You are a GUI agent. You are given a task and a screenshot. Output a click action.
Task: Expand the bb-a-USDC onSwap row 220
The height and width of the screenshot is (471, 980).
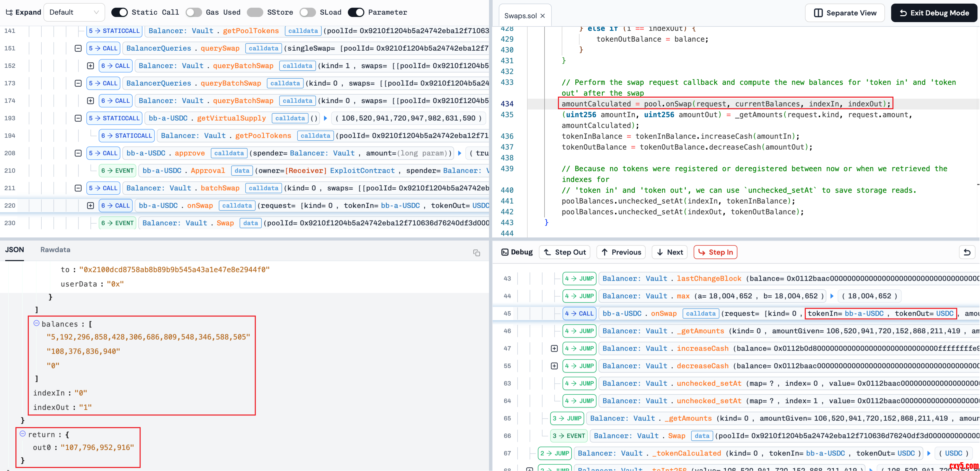point(91,206)
